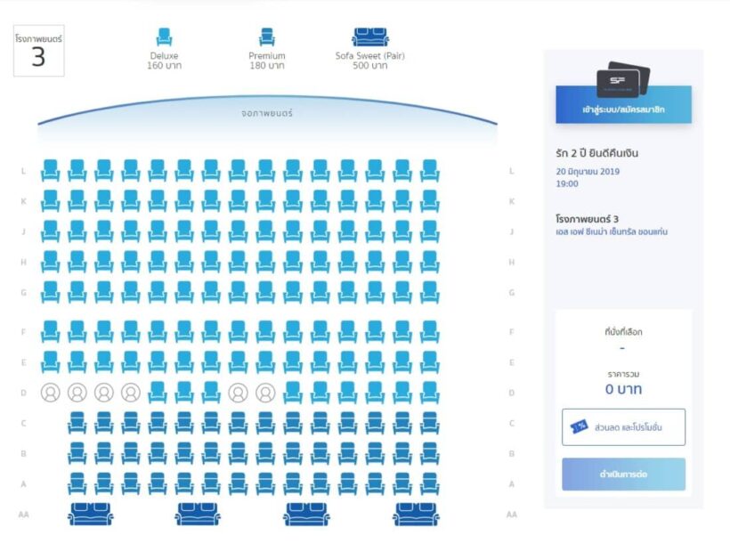Select the leftmost seat in row G
This screenshot has height=560, width=730.
click(50, 291)
